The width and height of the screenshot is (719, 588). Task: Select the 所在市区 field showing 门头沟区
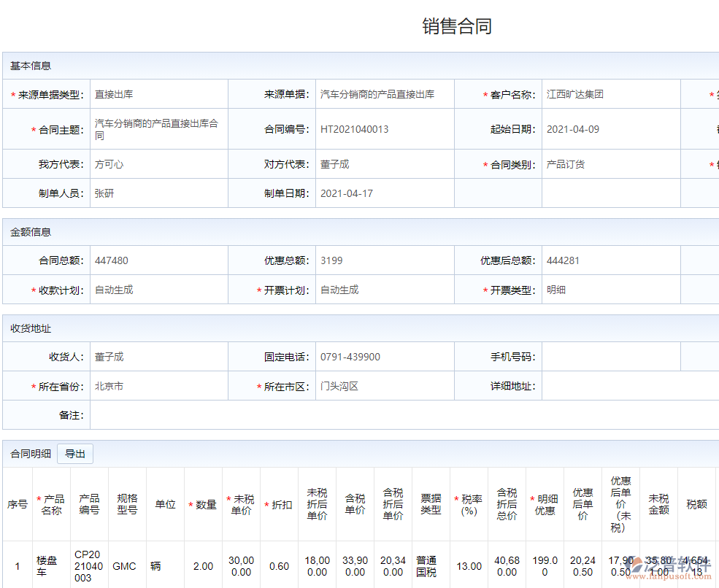point(384,386)
